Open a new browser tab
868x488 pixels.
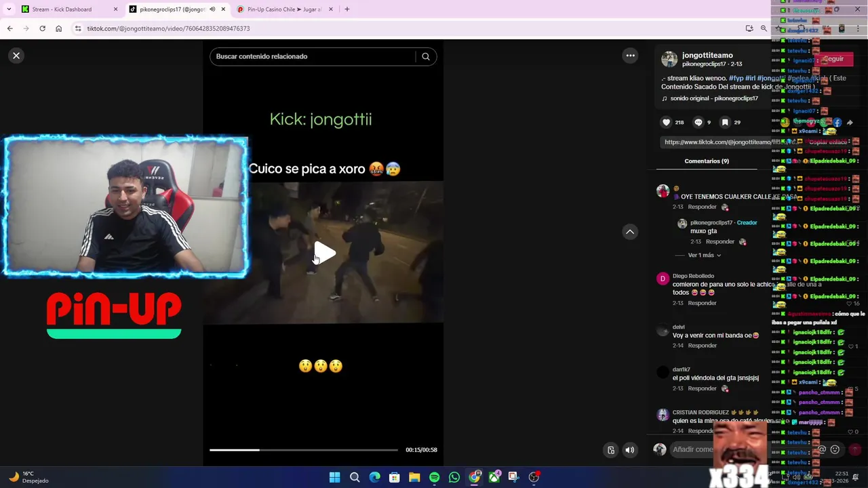[x=347, y=9]
